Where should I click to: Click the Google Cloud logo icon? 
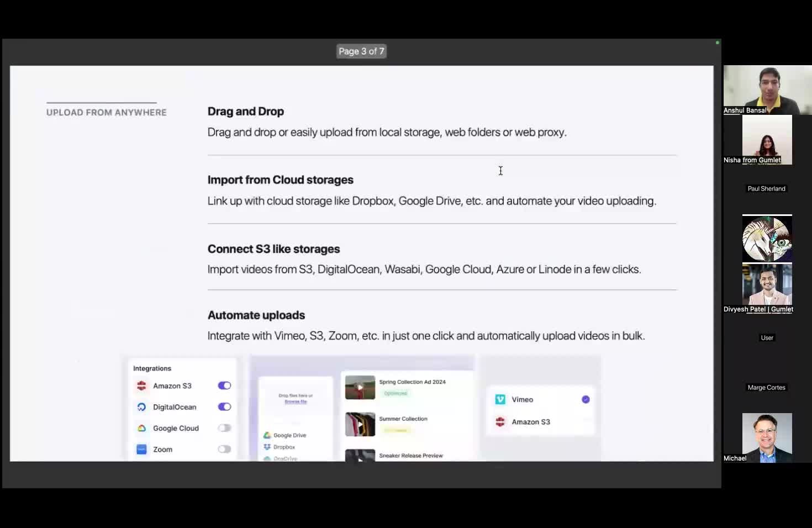141,428
